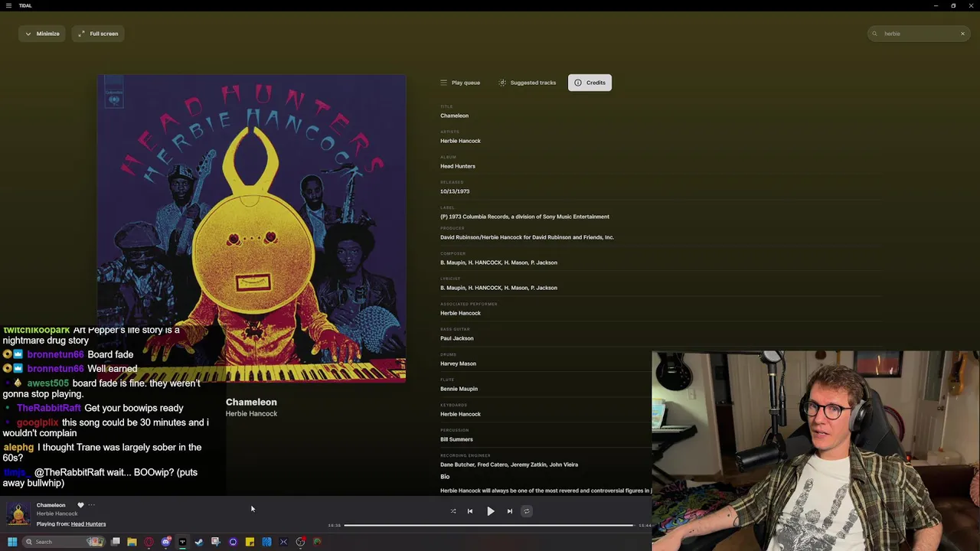Open the Play queue tab
The height and width of the screenshot is (551, 980).
click(460, 83)
